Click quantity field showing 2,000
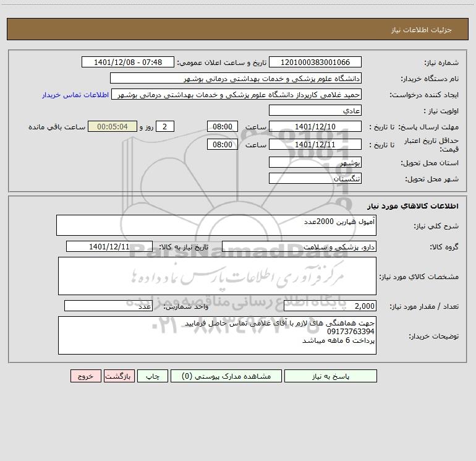476x461 pixels. point(330,306)
